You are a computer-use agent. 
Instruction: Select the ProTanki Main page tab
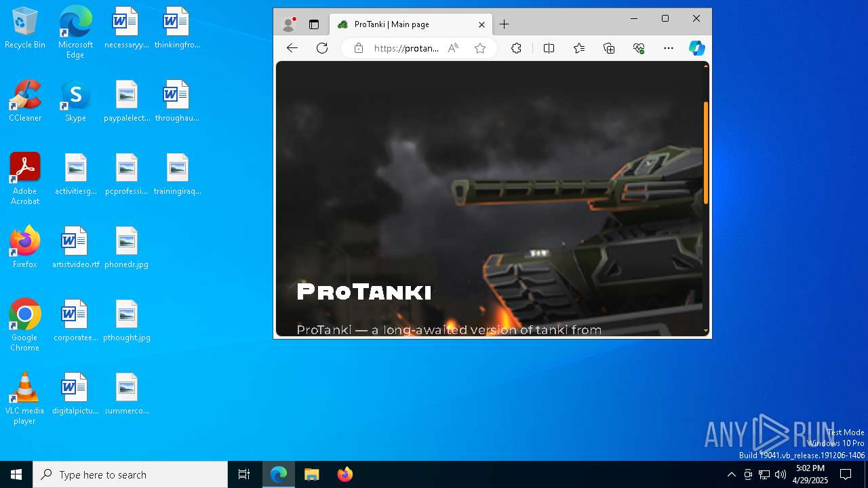[x=410, y=24]
